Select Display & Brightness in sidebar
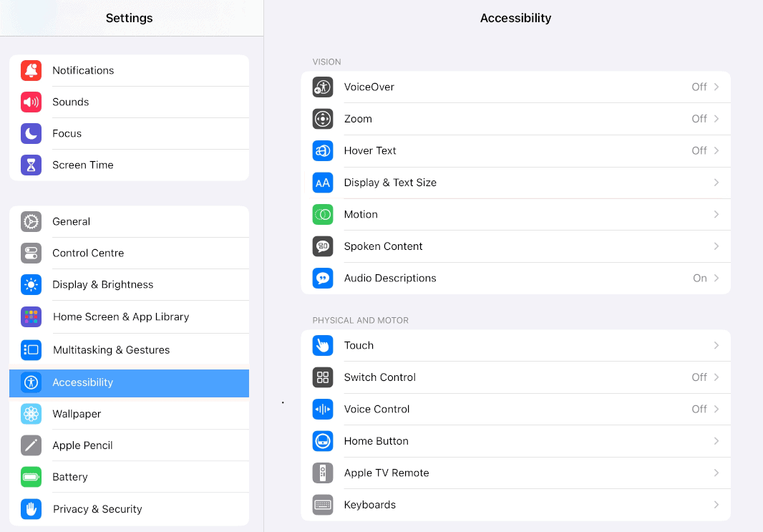 click(x=129, y=285)
